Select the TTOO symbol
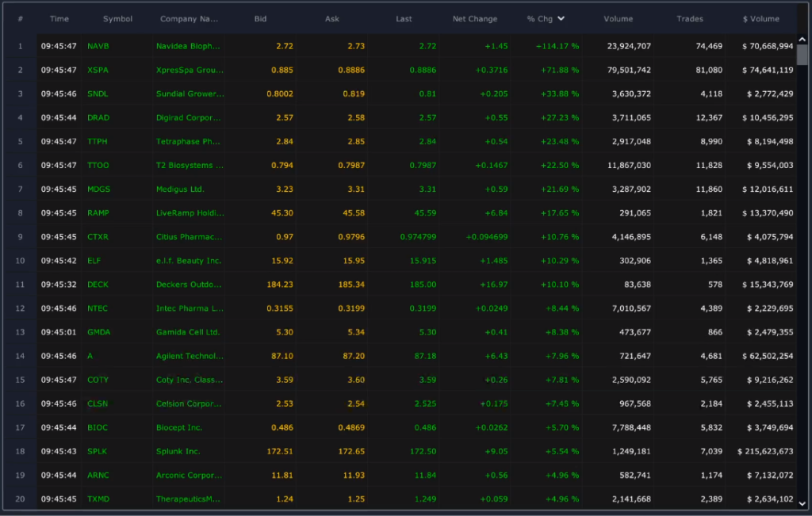812x516 pixels. click(98, 165)
